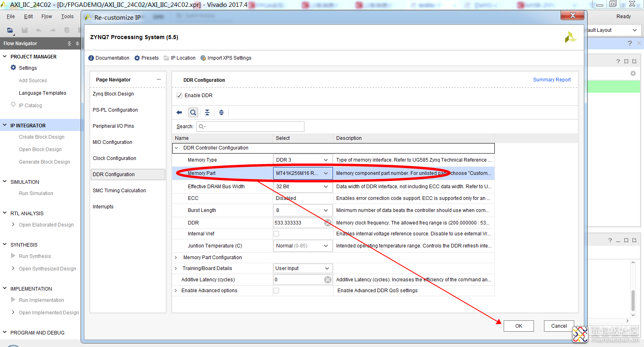Click in the Search input field

coord(250,127)
